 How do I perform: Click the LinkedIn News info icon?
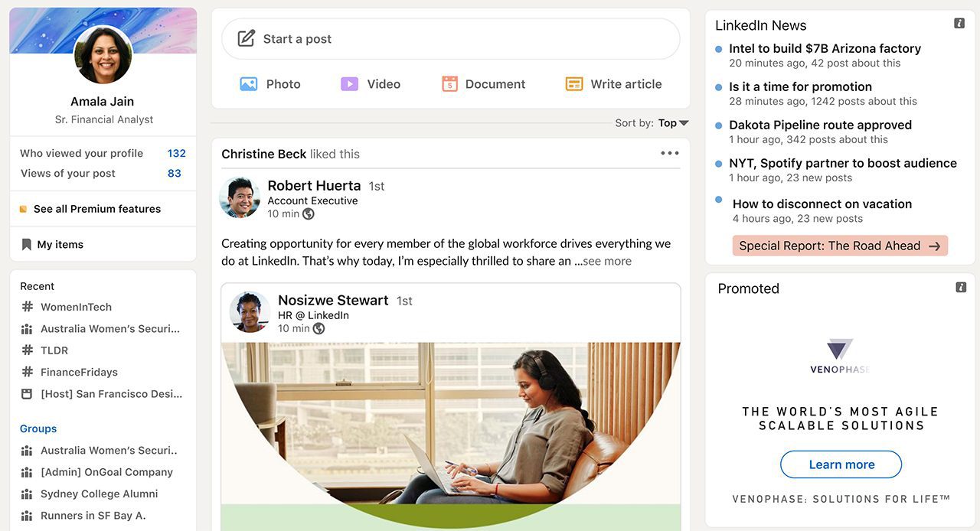pyautogui.click(x=959, y=24)
